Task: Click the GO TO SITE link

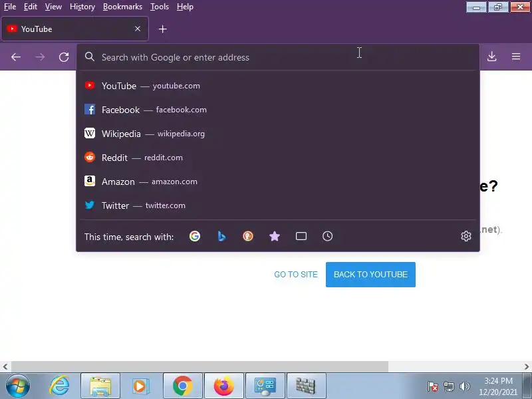Action: pyautogui.click(x=296, y=275)
